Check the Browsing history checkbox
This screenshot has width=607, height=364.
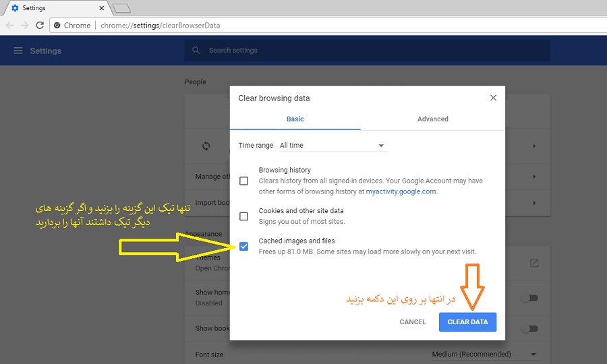244,181
